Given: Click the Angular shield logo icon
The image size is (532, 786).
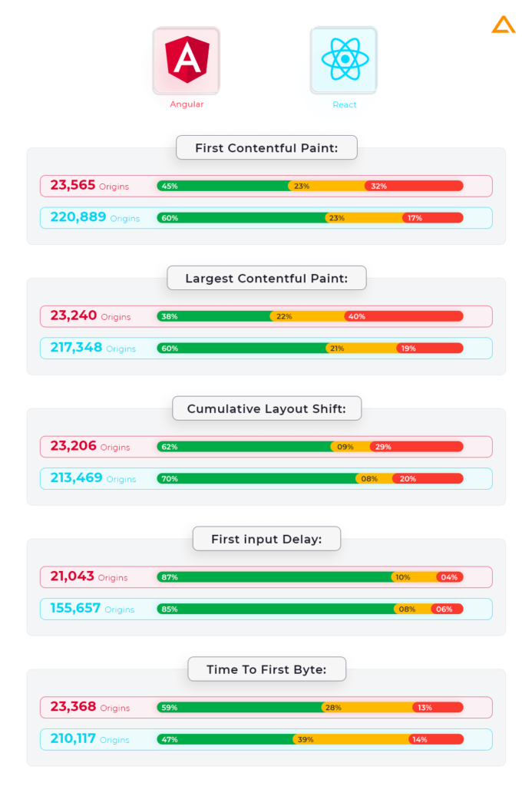Looking at the screenshot, I should coord(187,60).
